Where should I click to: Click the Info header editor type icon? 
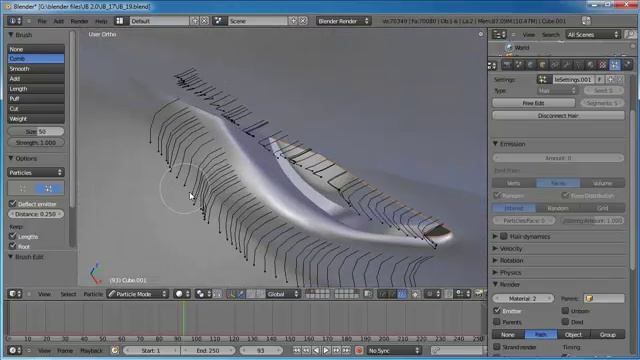pos(15,21)
